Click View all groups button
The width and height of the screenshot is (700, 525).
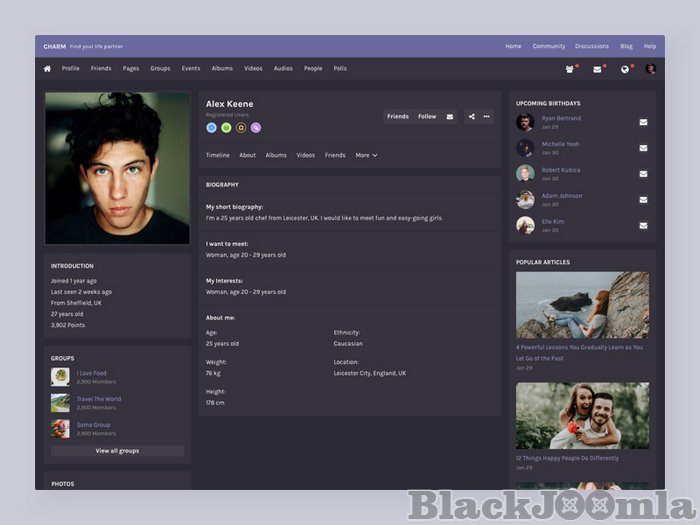pyautogui.click(x=117, y=451)
